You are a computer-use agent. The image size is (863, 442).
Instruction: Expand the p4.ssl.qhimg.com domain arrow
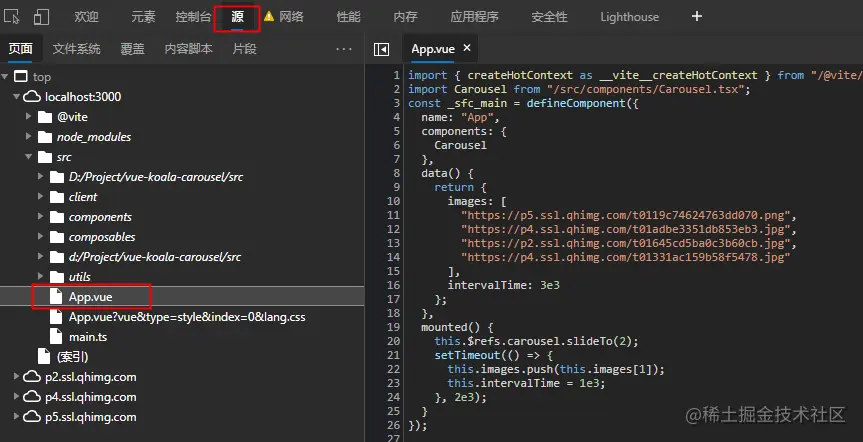point(17,396)
